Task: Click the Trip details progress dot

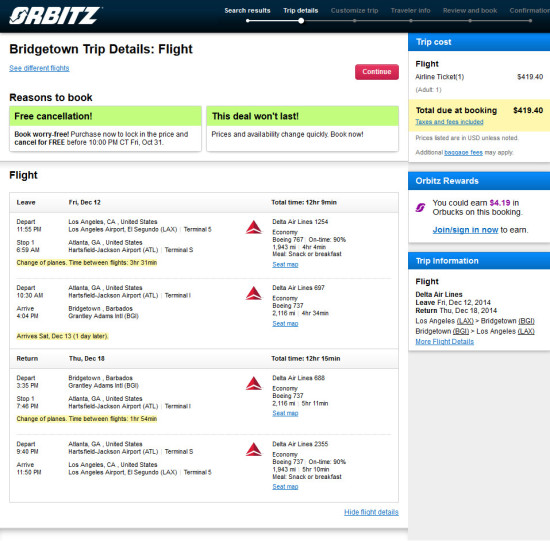Action: (301, 21)
